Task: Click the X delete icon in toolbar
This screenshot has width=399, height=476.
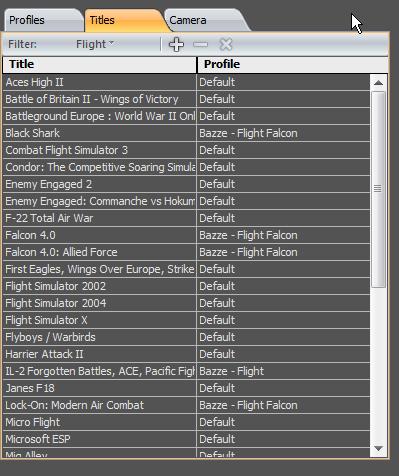Action: 226,44
